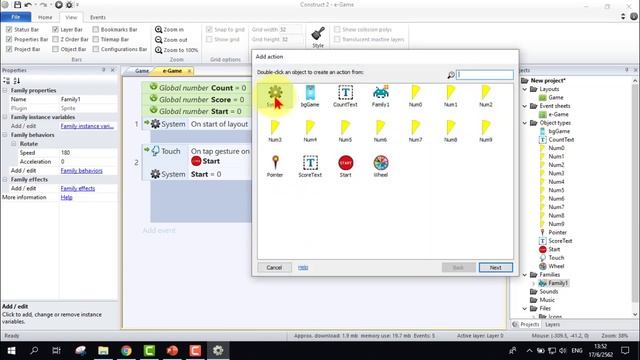This screenshot has width=640, height=360.
Task: Collapse the Event sheets folder
Action: pyautogui.click(x=525, y=106)
